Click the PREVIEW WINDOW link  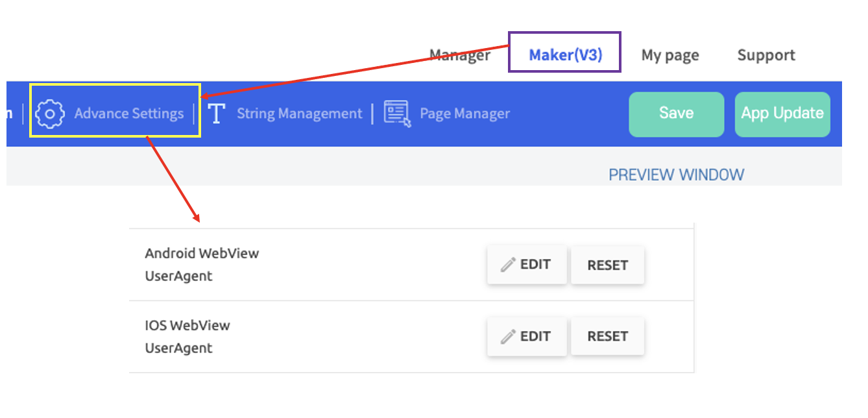677,175
